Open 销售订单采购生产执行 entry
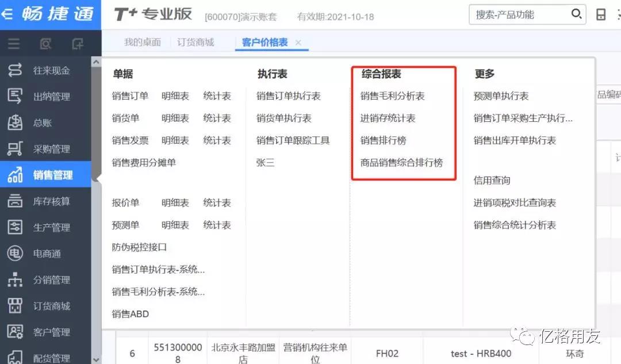 tap(523, 118)
